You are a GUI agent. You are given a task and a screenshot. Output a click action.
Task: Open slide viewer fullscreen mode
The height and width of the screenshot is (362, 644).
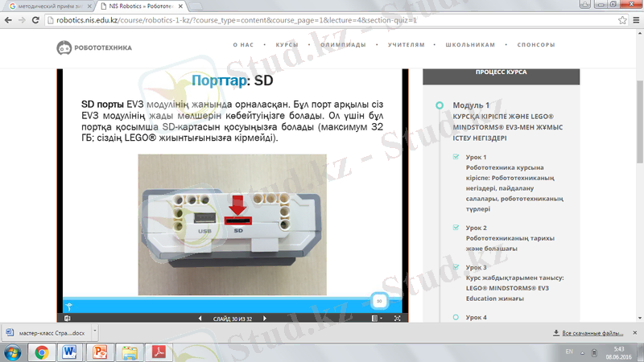(x=397, y=319)
